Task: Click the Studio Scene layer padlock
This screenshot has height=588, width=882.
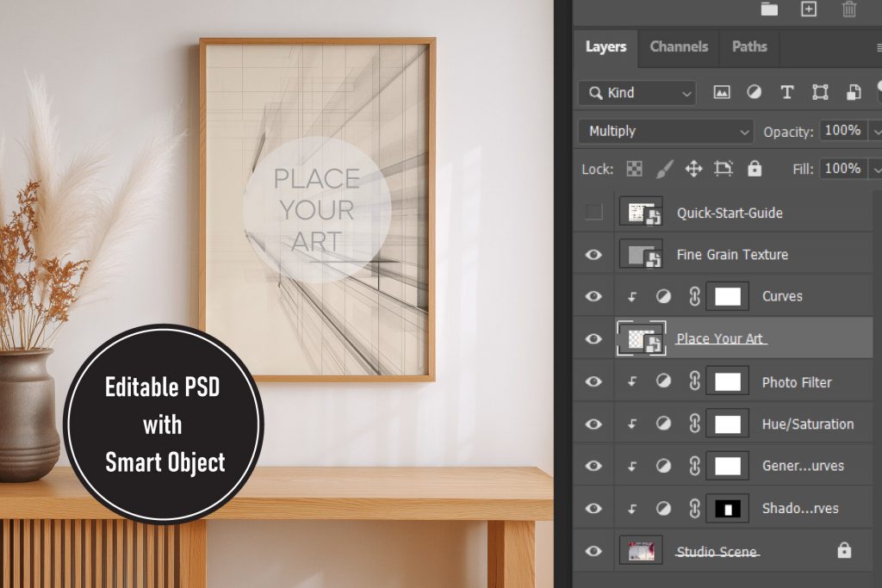Action: coord(844,550)
